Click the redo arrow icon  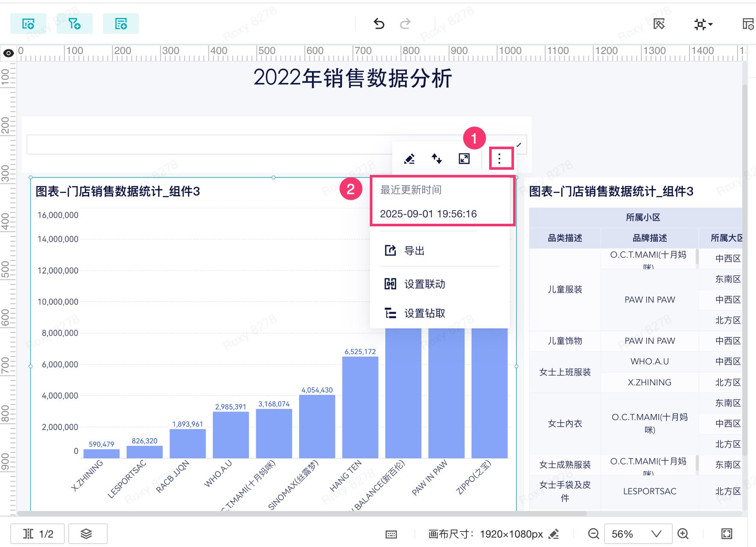[x=405, y=24]
